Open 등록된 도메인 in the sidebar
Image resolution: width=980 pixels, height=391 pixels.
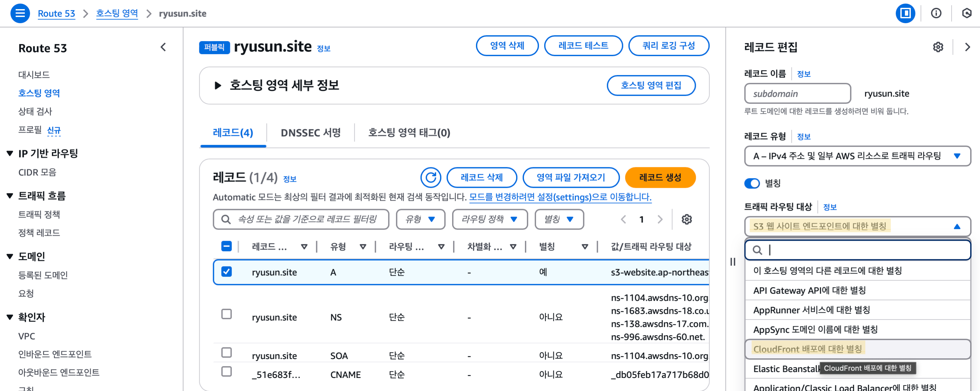point(42,275)
